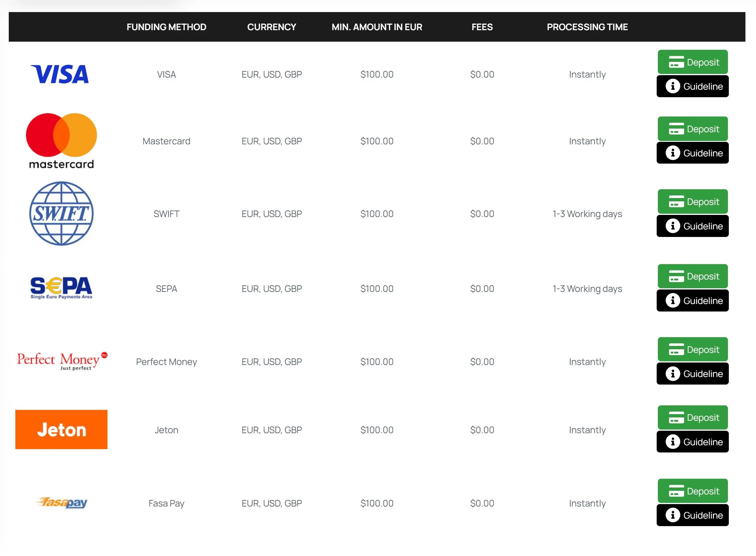Click the orange Jeton logo
756x556 pixels.
tap(61, 430)
